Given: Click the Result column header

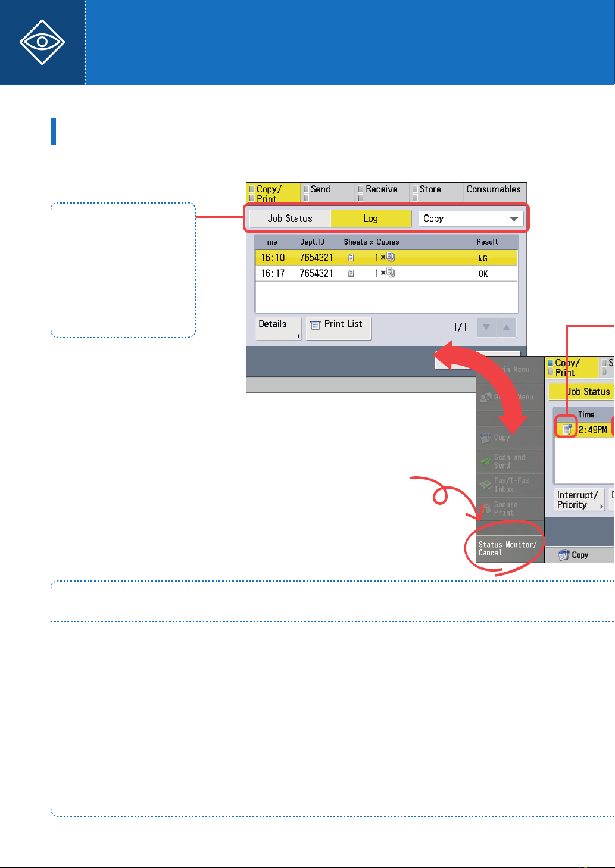Looking at the screenshot, I should click(x=487, y=242).
